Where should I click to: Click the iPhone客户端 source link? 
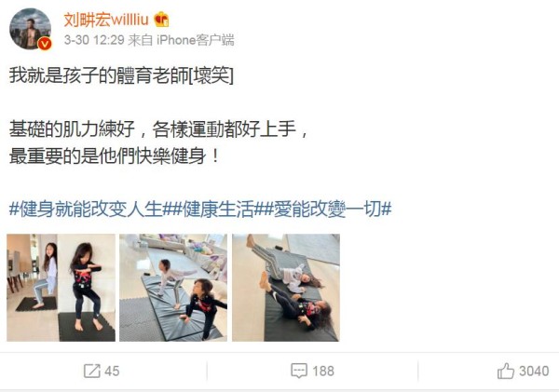coord(196,40)
